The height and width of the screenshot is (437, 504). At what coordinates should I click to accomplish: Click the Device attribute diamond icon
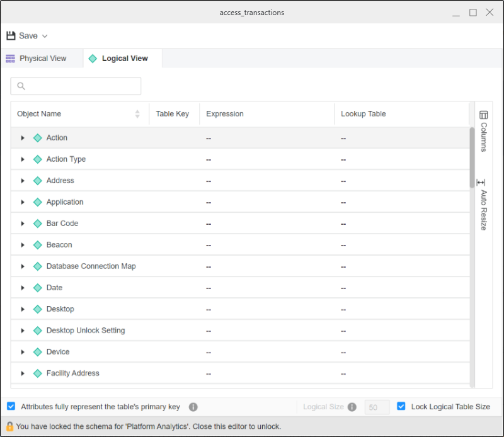coord(37,352)
